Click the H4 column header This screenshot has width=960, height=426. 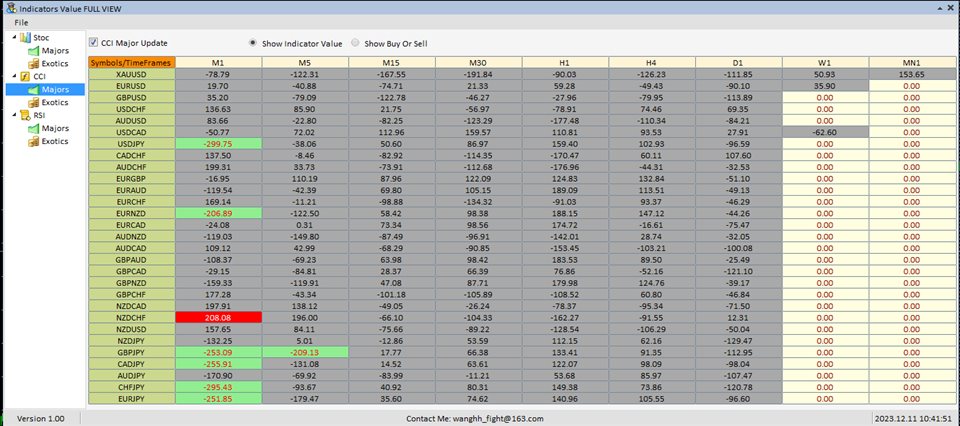tap(653, 62)
